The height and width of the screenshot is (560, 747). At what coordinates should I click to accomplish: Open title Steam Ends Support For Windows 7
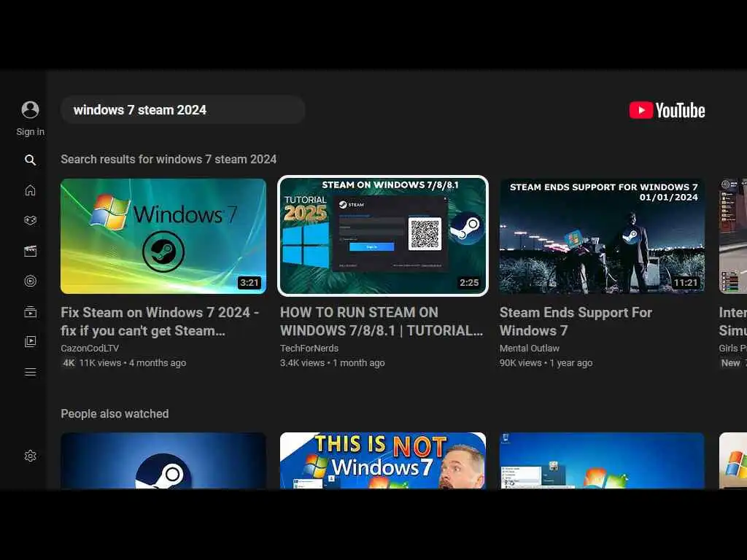[x=576, y=322]
